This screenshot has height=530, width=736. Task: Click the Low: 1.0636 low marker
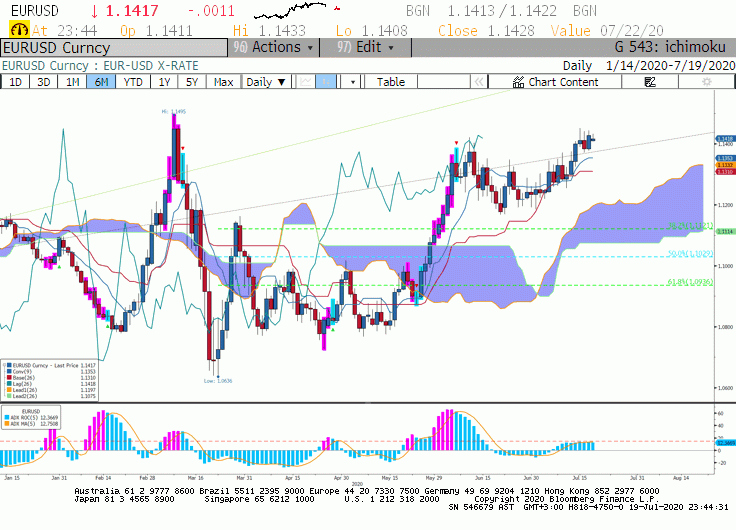[218, 381]
